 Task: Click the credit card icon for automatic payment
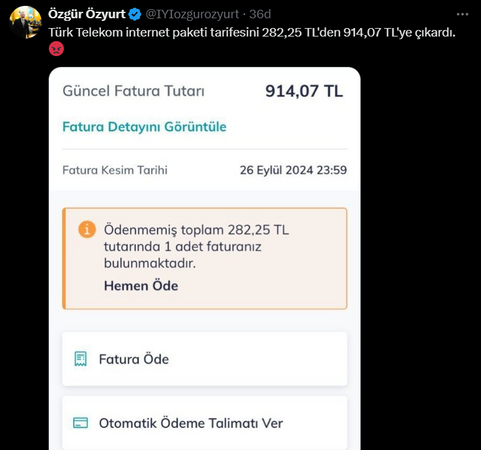[80, 423]
